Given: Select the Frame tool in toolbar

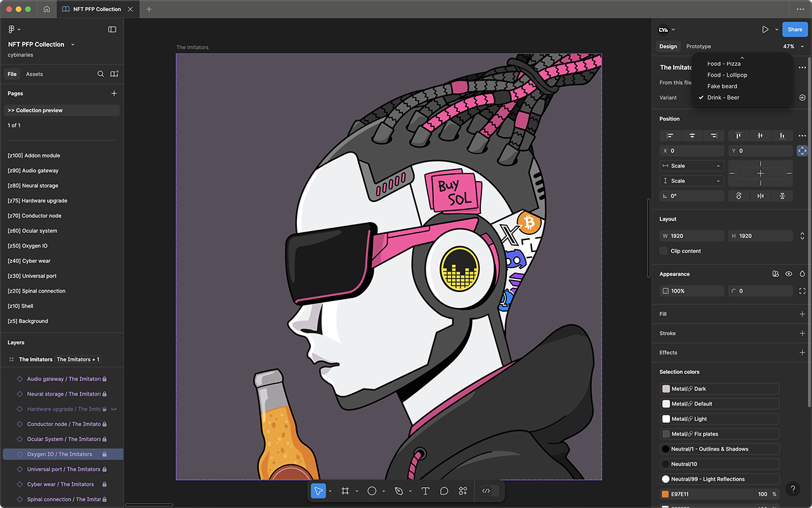Looking at the screenshot, I should pos(345,491).
